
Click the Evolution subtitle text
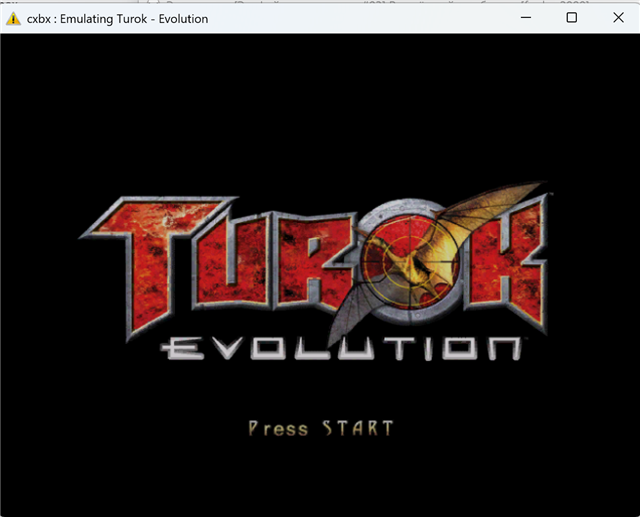[x=342, y=349]
